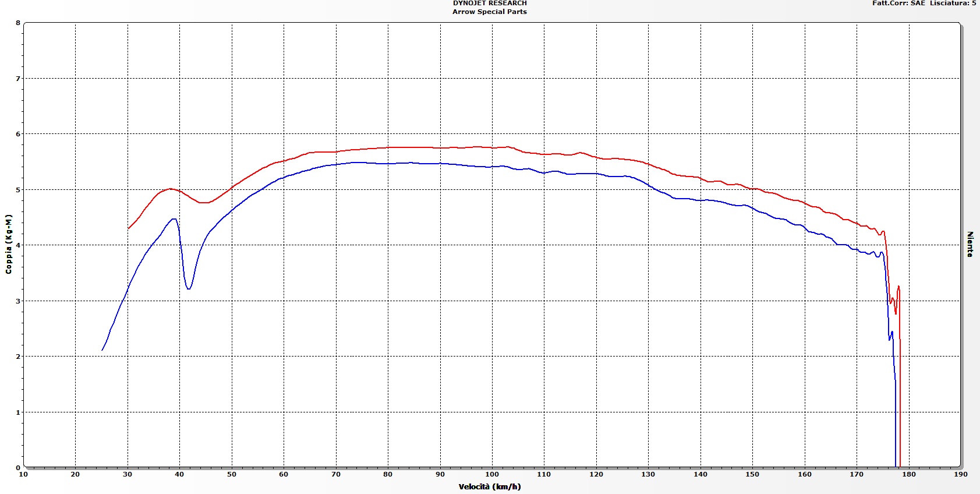
Task: Click the 'DYNOJET RESEARCH' chart title
Action: [x=490, y=3]
